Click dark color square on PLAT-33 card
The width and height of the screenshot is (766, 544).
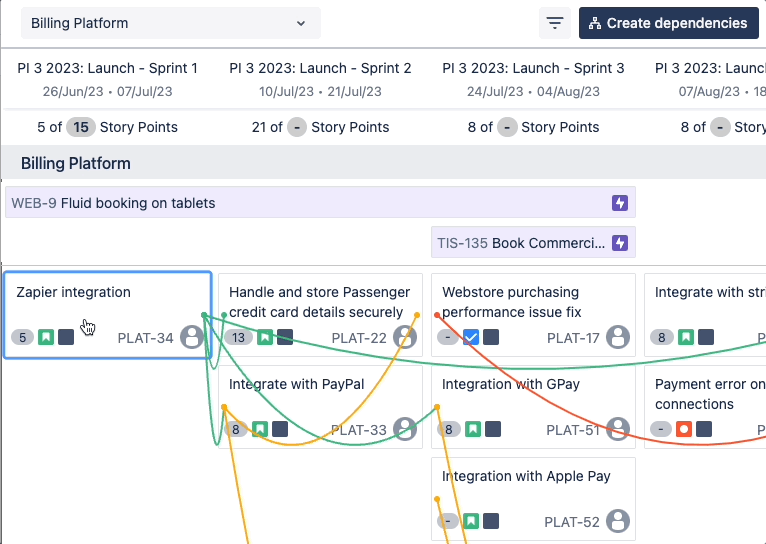pos(281,429)
